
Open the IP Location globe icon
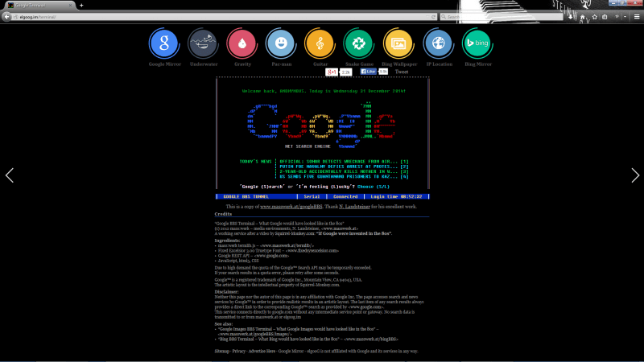point(438,43)
